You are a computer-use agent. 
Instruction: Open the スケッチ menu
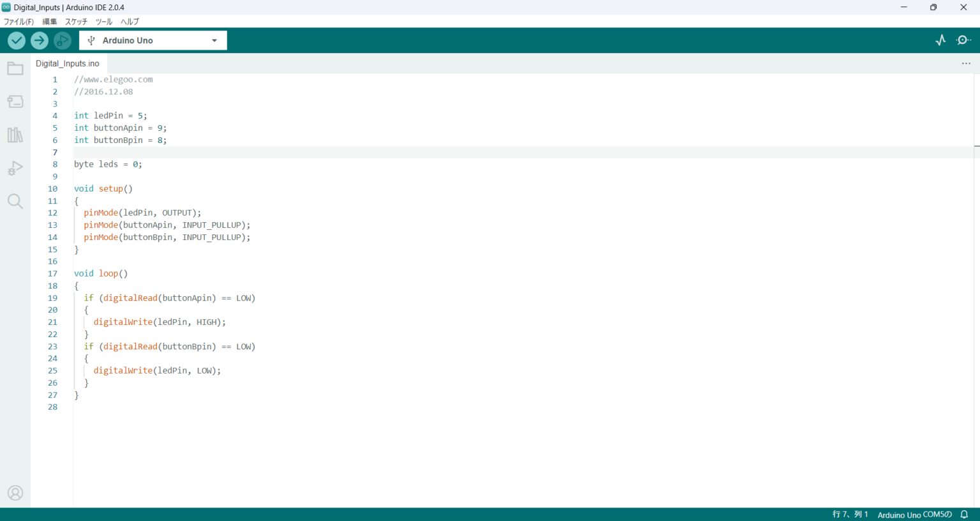click(76, 22)
